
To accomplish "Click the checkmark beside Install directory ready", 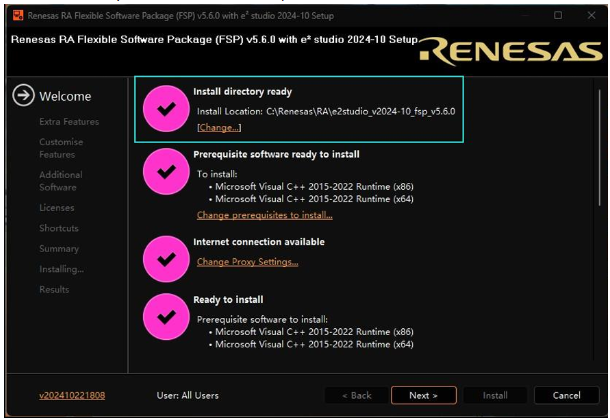I will 166,109.
